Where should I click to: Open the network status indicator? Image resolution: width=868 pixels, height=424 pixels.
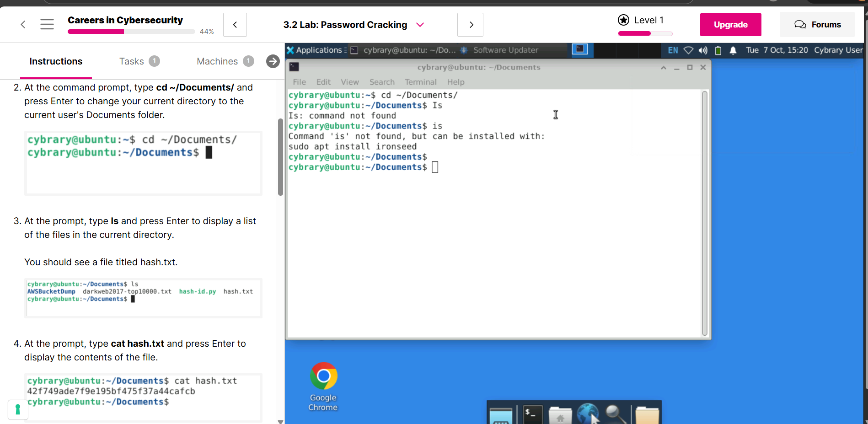pos(688,50)
